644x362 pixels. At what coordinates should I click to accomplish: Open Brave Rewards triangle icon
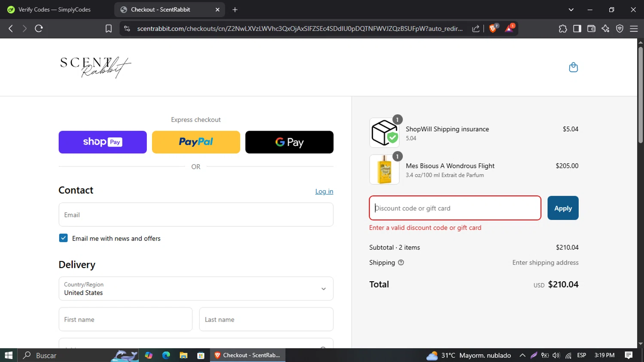click(x=509, y=28)
